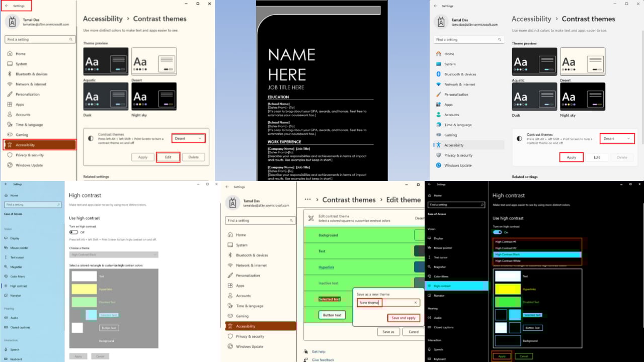This screenshot has height=362, width=644.
Task: Open Give feedback link in Edit theme window
Action: coord(323,359)
